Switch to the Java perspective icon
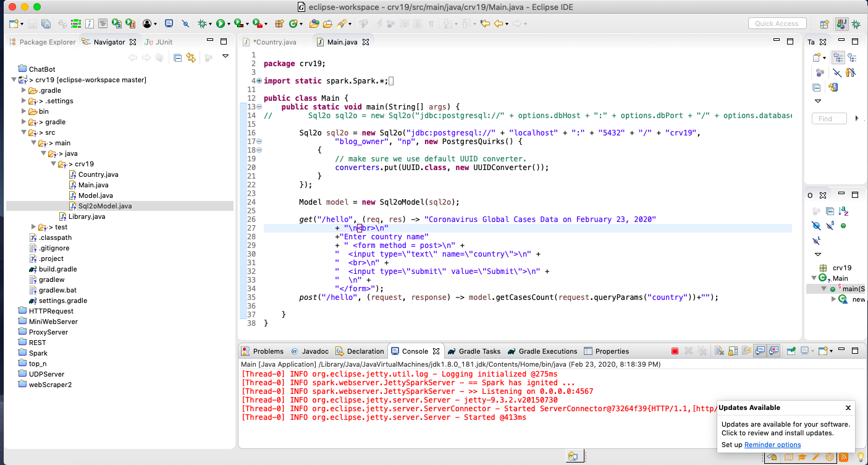868x465 pixels. [841, 24]
